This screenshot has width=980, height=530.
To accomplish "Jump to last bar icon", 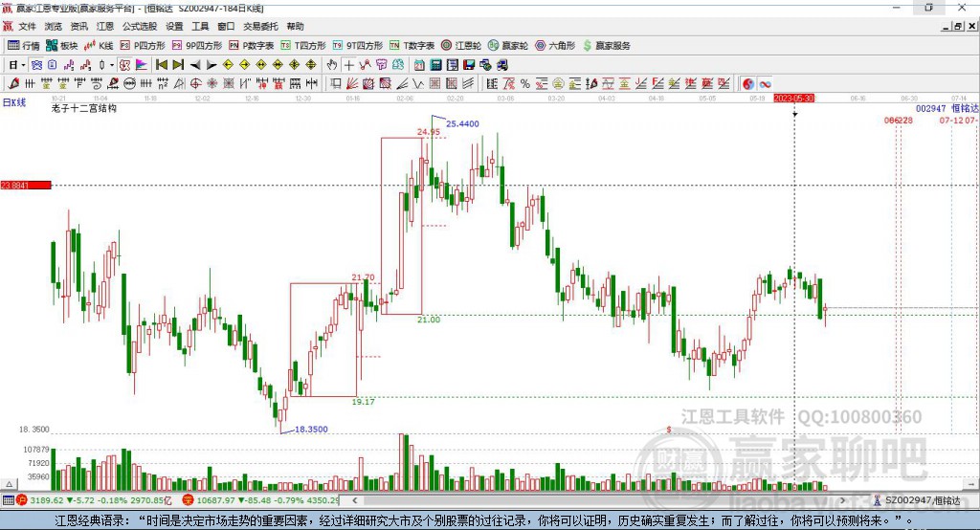I will point(178,65).
